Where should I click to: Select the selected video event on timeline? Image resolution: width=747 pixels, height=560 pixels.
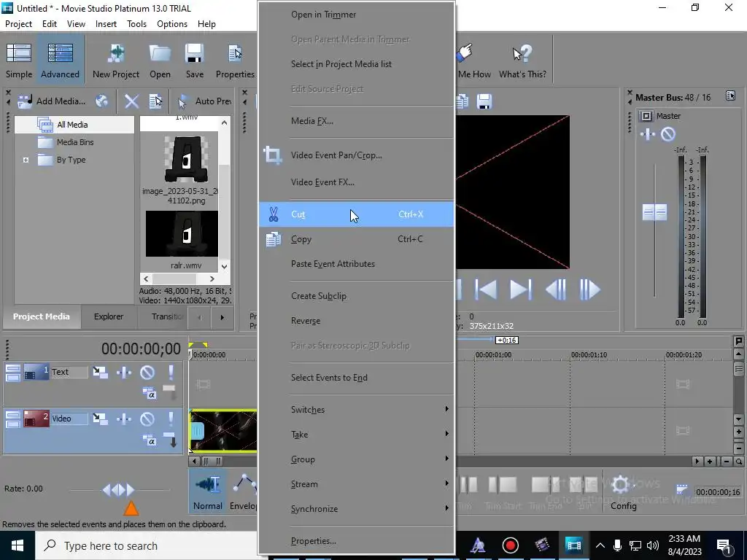(223, 431)
